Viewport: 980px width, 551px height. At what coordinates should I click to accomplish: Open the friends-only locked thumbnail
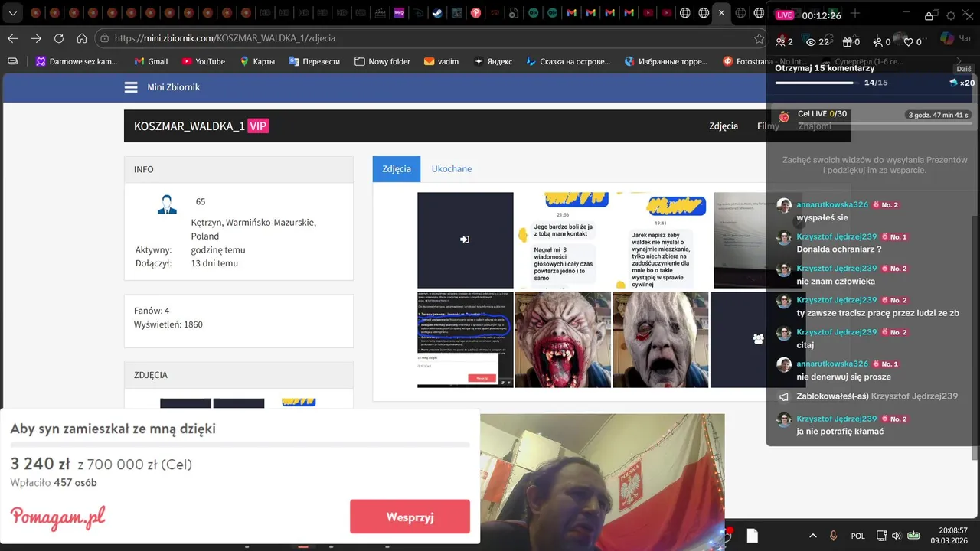[x=758, y=339]
